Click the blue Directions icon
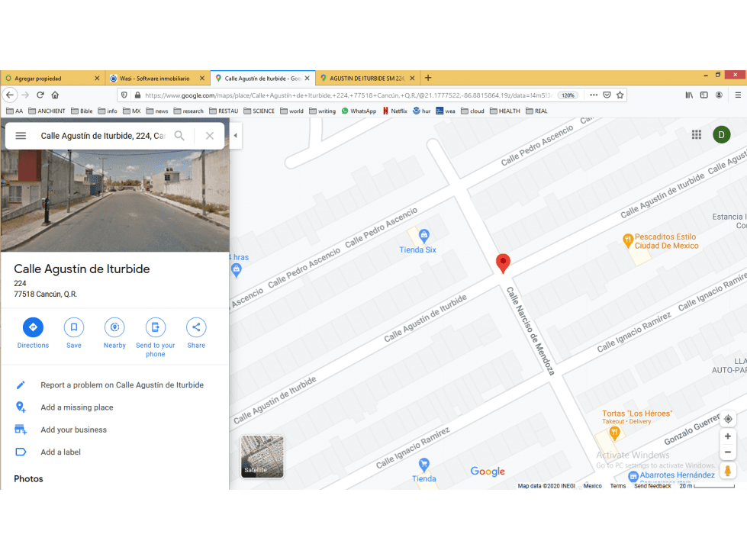 coord(33,327)
